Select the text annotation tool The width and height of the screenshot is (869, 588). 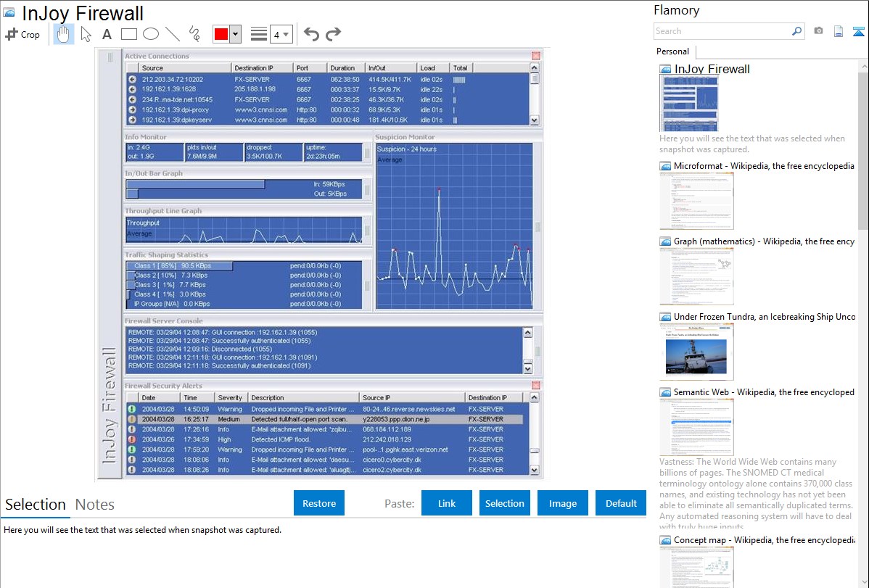point(107,34)
